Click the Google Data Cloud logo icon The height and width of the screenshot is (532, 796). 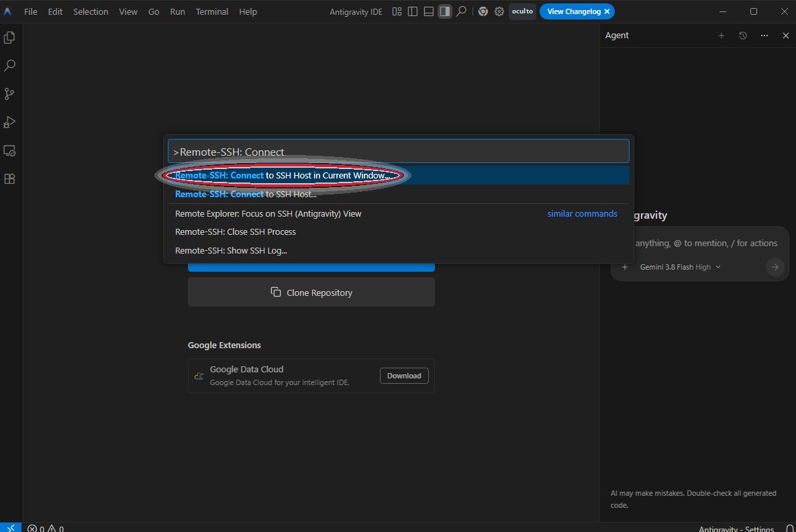coord(199,376)
